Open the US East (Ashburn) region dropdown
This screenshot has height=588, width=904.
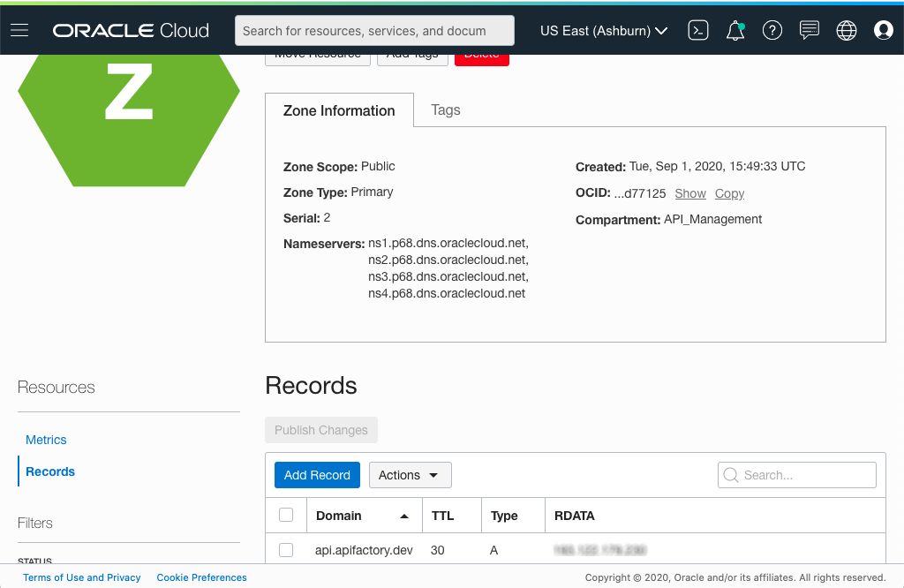coord(604,30)
